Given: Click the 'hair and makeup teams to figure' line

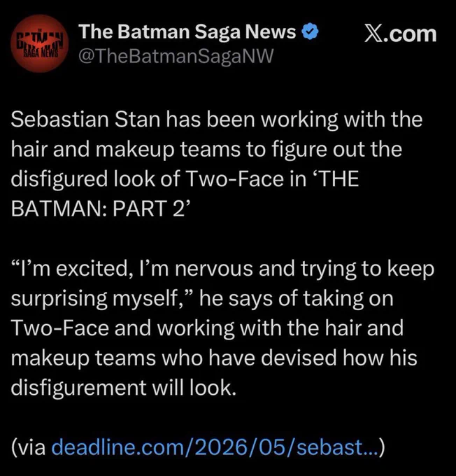Looking at the screenshot, I should pyautogui.click(x=206, y=150).
